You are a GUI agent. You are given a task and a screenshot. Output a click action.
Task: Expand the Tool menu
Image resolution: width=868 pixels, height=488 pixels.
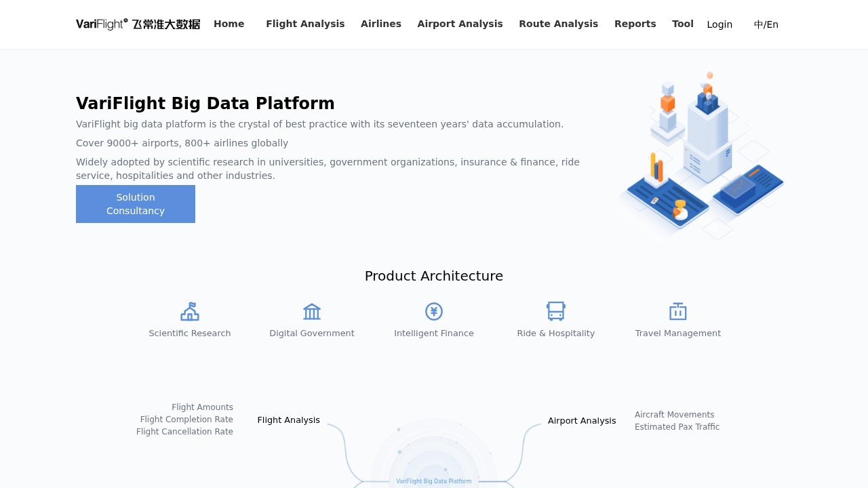(682, 24)
